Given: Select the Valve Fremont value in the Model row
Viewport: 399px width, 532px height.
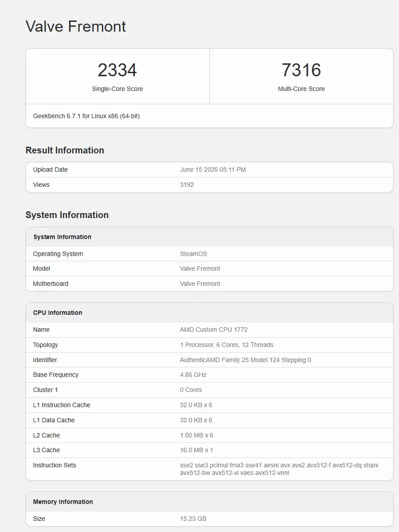Looking at the screenshot, I should [200, 269].
